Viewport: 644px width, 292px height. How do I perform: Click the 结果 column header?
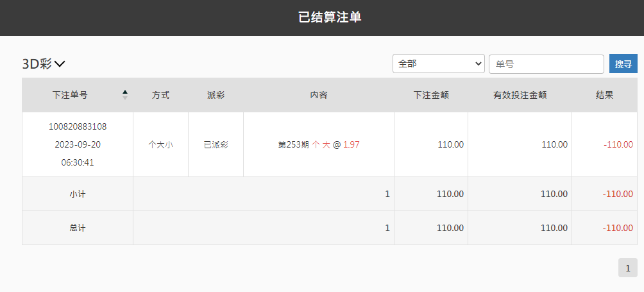(x=604, y=95)
